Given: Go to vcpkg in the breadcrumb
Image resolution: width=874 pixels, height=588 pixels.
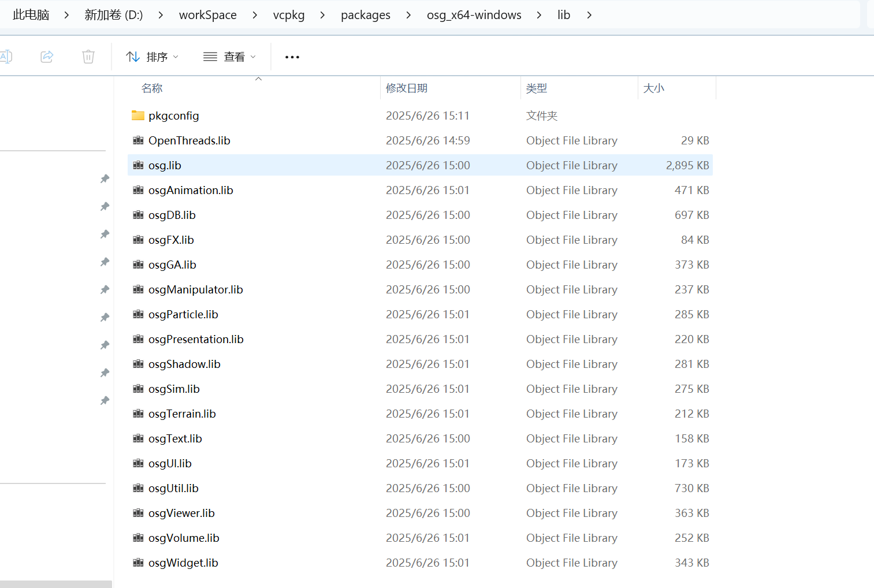Looking at the screenshot, I should (289, 15).
